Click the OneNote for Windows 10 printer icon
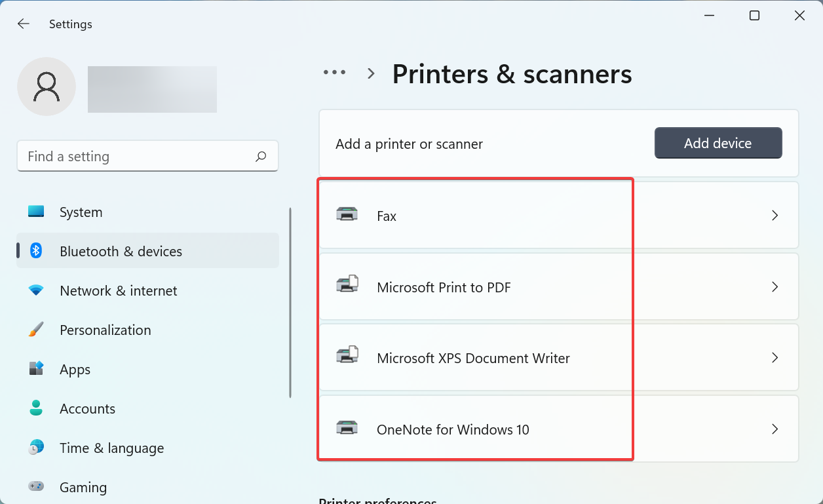 pos(347,427)
